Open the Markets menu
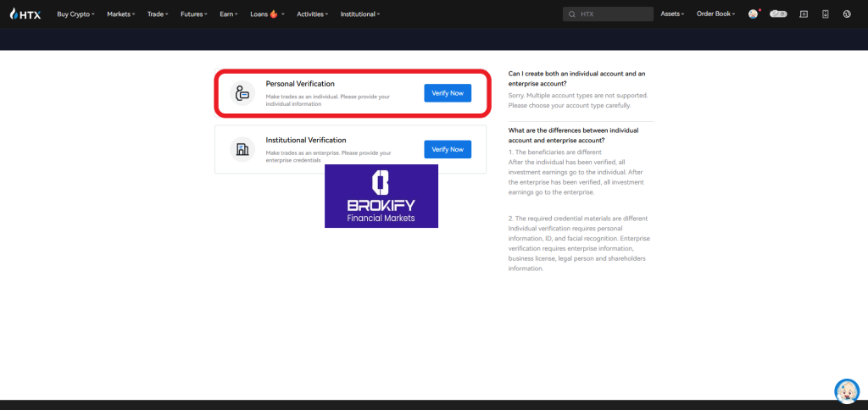The image size is (868, 410). (x=120, y=14)
